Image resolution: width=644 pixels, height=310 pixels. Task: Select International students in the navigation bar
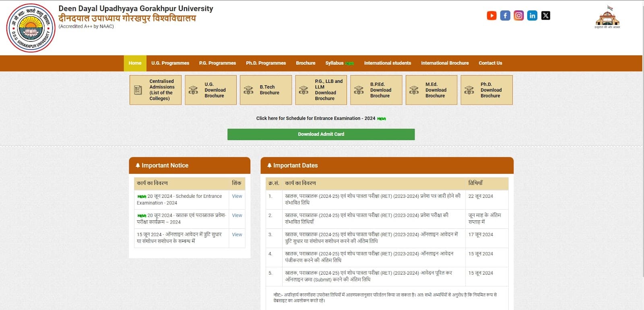[388, 63]
